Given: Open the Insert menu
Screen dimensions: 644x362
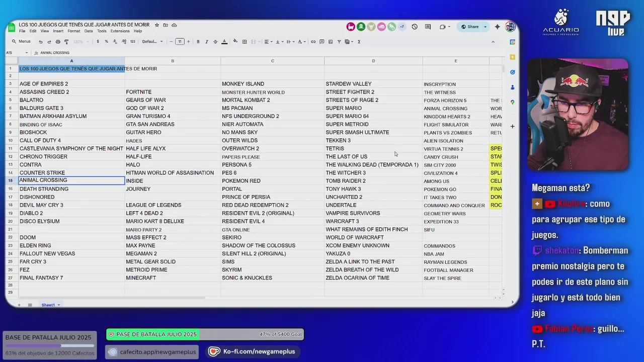Looking at the screenshot, I should [58, 31].
